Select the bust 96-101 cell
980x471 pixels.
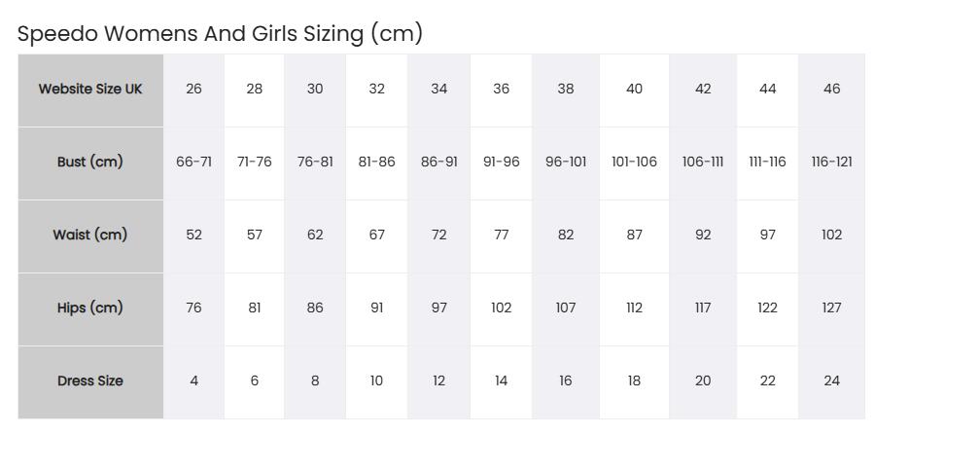(566, 162)
